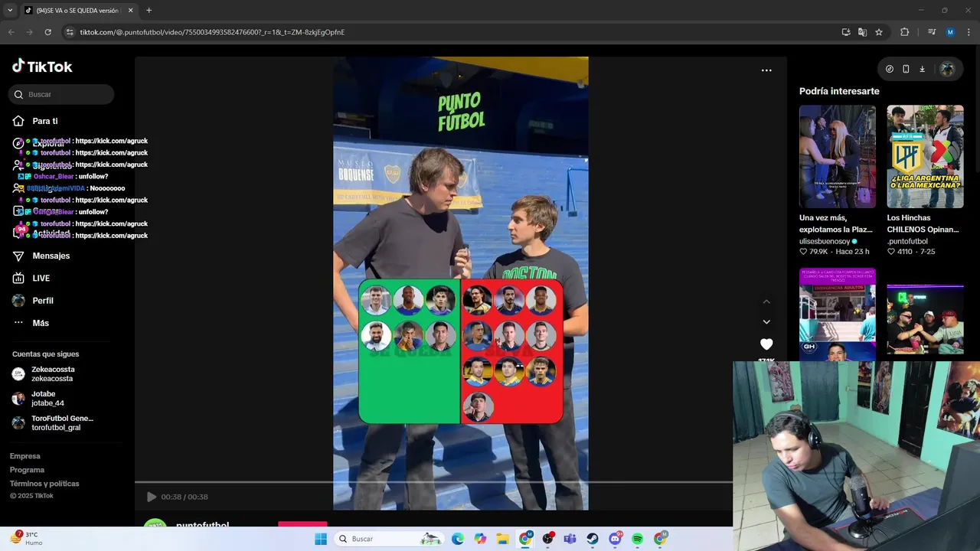
Task: Click the TikTok coins icon
Action: (890, 69)
